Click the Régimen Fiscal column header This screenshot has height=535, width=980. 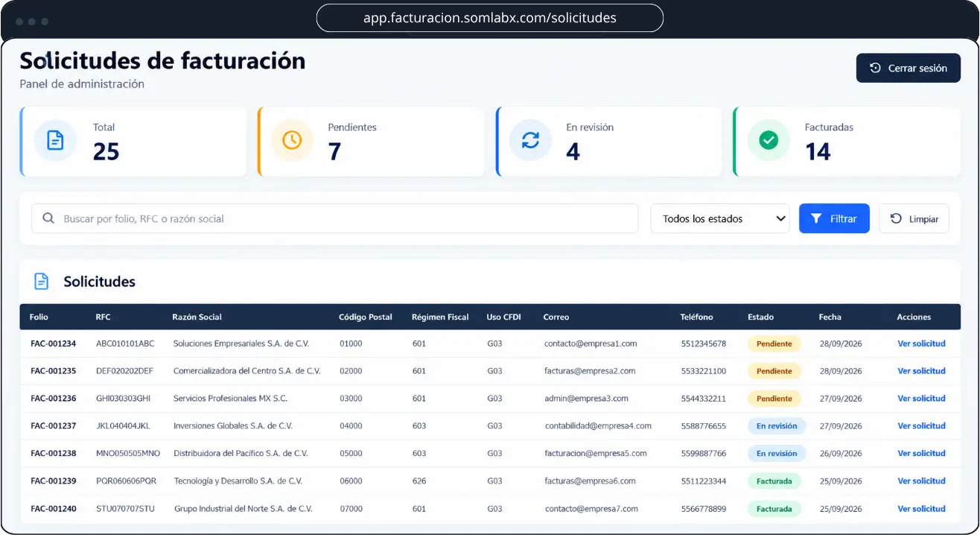440,317
